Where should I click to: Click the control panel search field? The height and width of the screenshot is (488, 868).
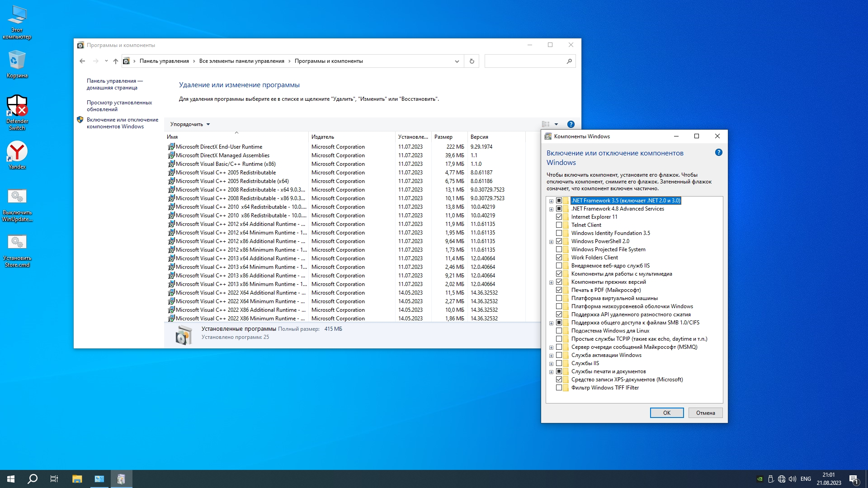[x=524, y=61]
